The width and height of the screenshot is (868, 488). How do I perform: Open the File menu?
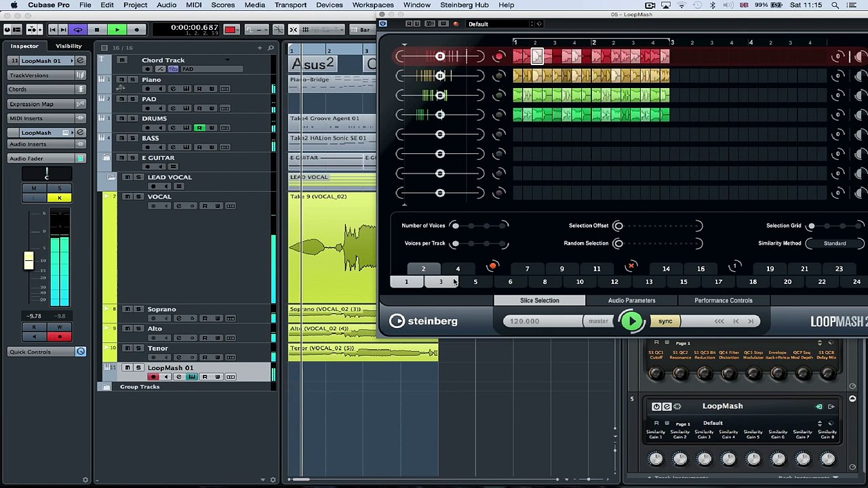85,5
